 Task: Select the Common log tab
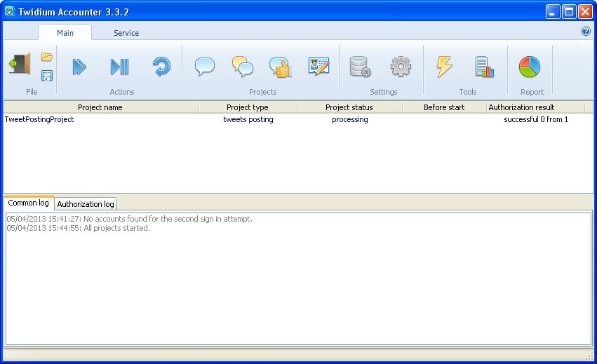(29, 203)
